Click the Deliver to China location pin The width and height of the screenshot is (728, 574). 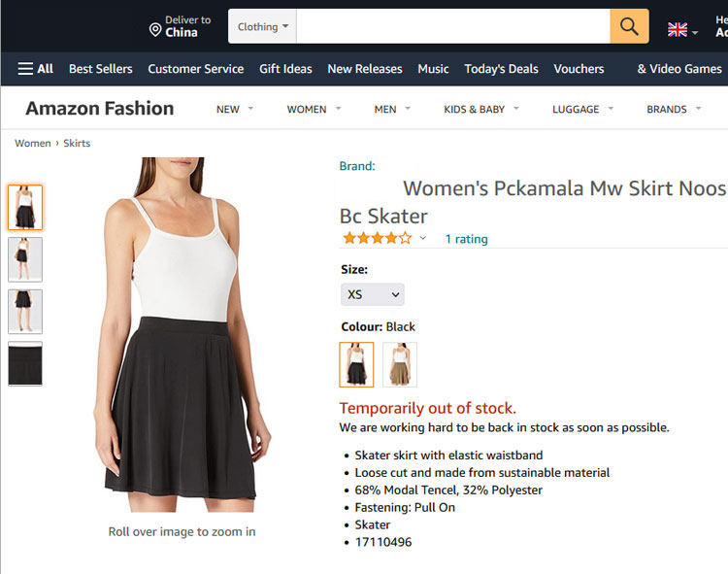(155, 29)
